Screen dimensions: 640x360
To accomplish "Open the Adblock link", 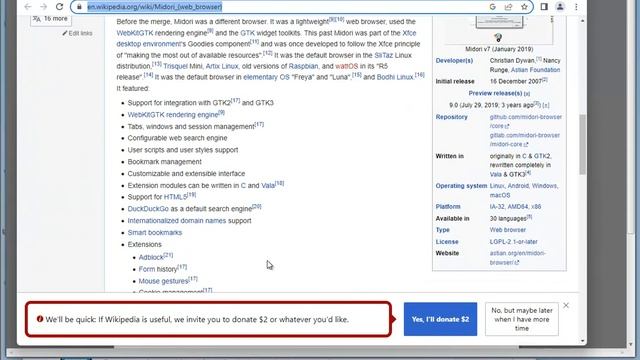I will (x=151, y=258).
